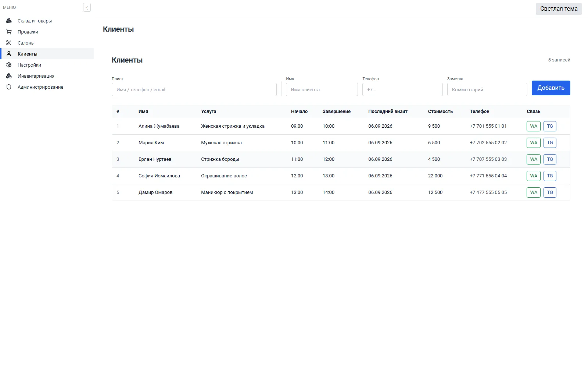
Task: Click WA button for Дамир Омаров
Action: [x=534, y=192]
